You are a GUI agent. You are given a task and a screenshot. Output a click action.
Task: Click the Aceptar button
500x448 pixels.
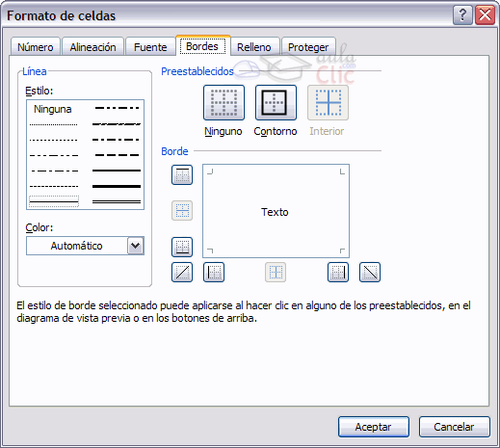374,427
